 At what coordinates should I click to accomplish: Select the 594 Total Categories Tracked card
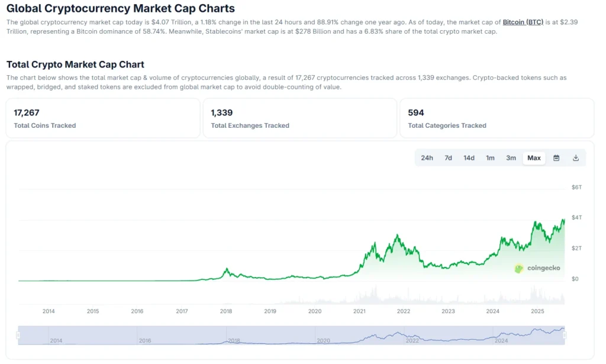coord(497,118)
